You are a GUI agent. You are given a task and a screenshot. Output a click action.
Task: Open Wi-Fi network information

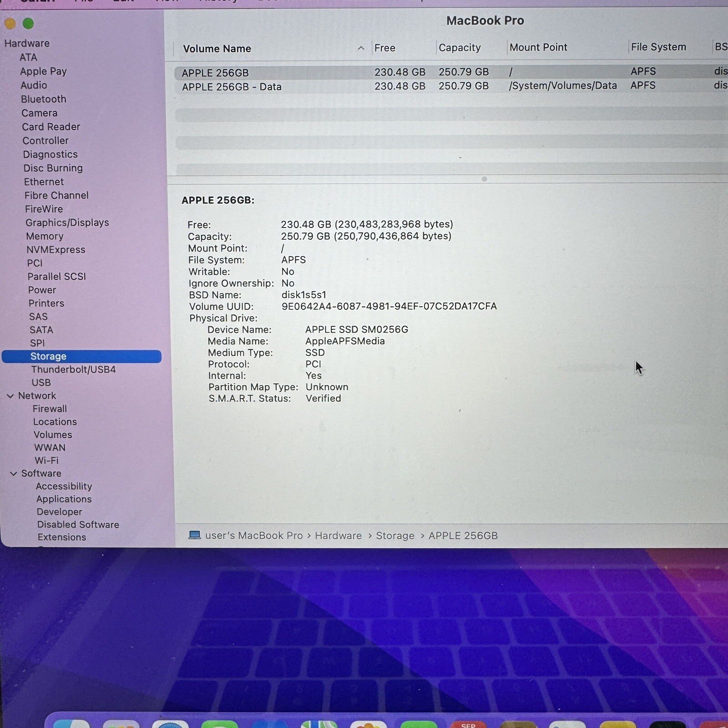[x=46, y=460]
